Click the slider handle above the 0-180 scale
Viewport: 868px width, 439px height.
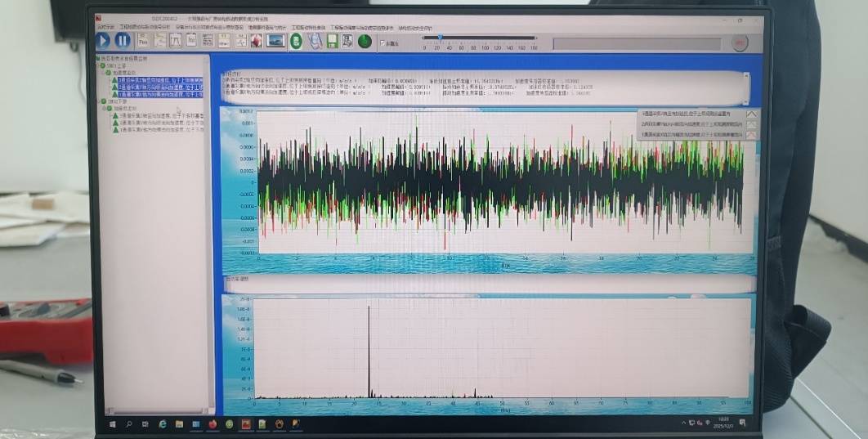[x=440, y=37]
